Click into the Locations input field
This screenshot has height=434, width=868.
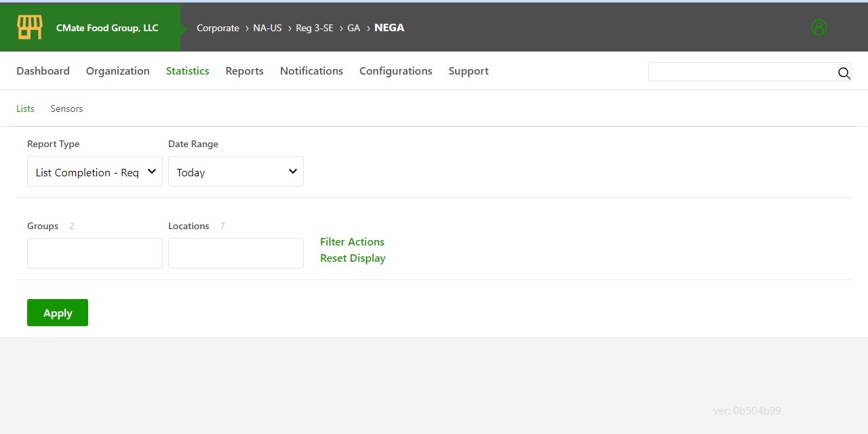tap(236, 253)
